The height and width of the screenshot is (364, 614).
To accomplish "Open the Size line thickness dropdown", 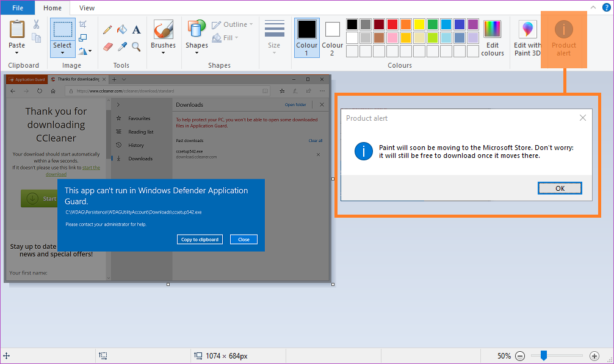I will 274,38.
